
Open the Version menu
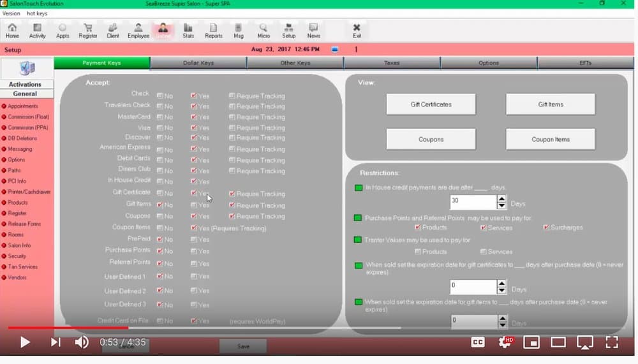[11, 13]
